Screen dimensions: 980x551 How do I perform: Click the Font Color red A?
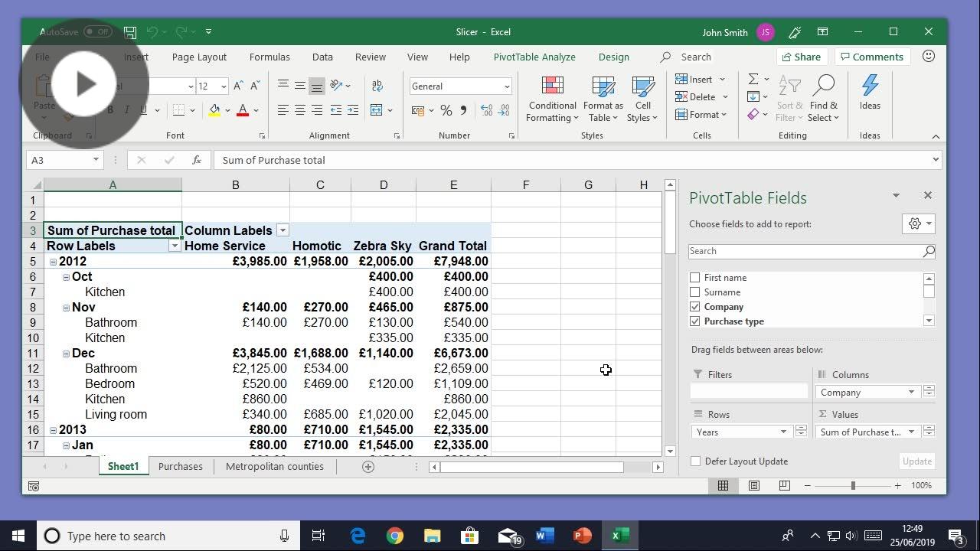point(243,110)
